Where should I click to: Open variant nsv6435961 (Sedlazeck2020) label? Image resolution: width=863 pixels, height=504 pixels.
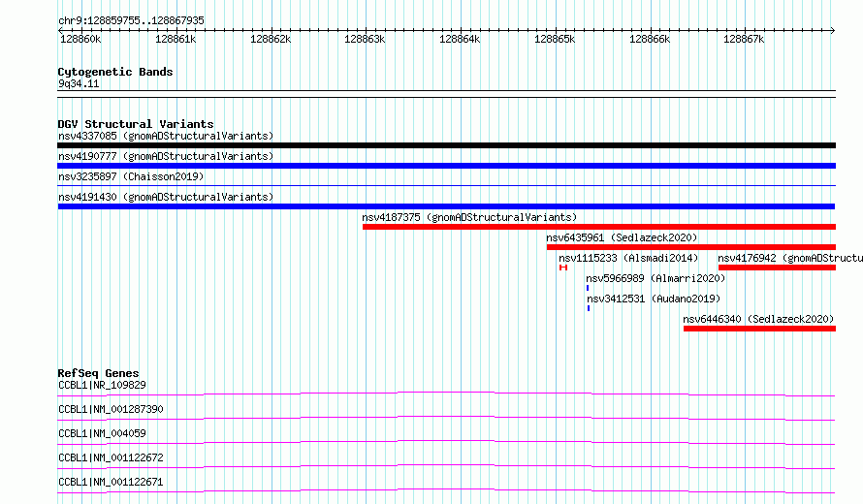pos(622,237)
